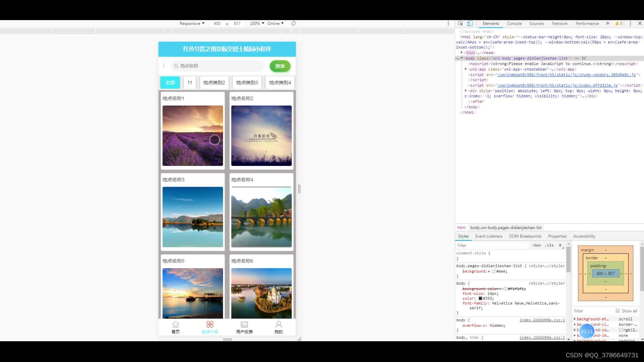The height and width of the screenshot is (362, 644).
Task: Check the Show all checkbox
Action: point(618,311)
